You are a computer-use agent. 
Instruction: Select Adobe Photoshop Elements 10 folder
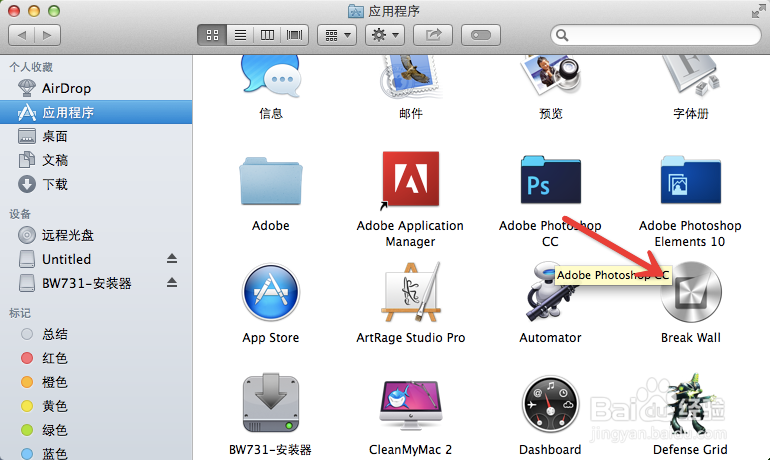coord(690,180)
